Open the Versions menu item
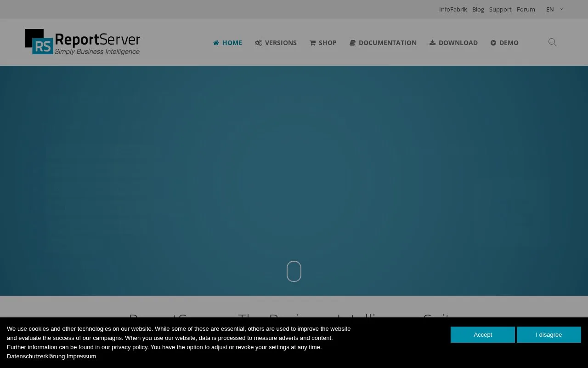The image size is (588, 368). (276, 43)
